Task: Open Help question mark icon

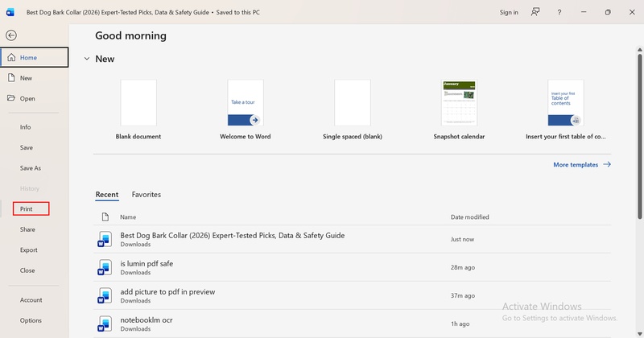Action: point(559,12)
